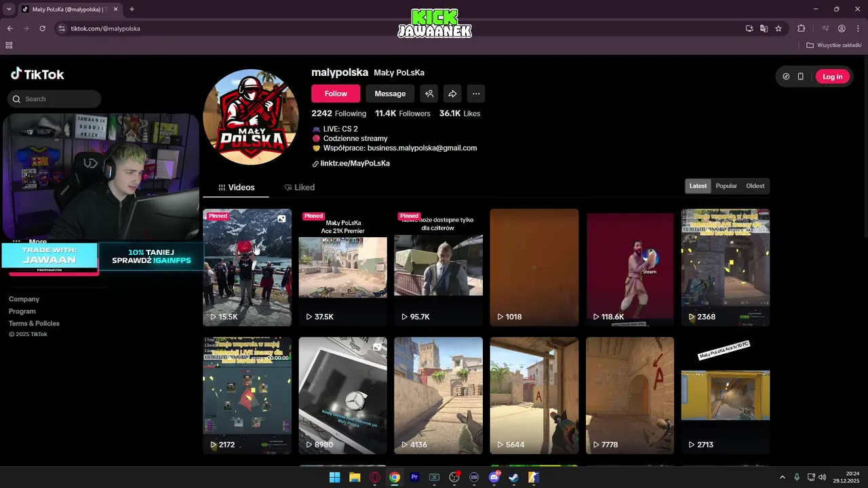The width and height of the screenshot is (868, 488).
Task: Click the TikTok logo
Action: (37, 74)
